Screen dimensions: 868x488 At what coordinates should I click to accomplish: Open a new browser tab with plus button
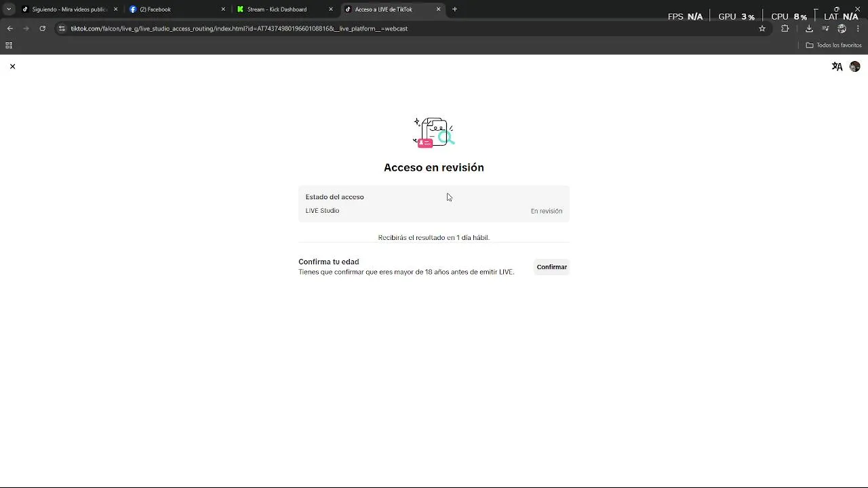tap(454, 9)
